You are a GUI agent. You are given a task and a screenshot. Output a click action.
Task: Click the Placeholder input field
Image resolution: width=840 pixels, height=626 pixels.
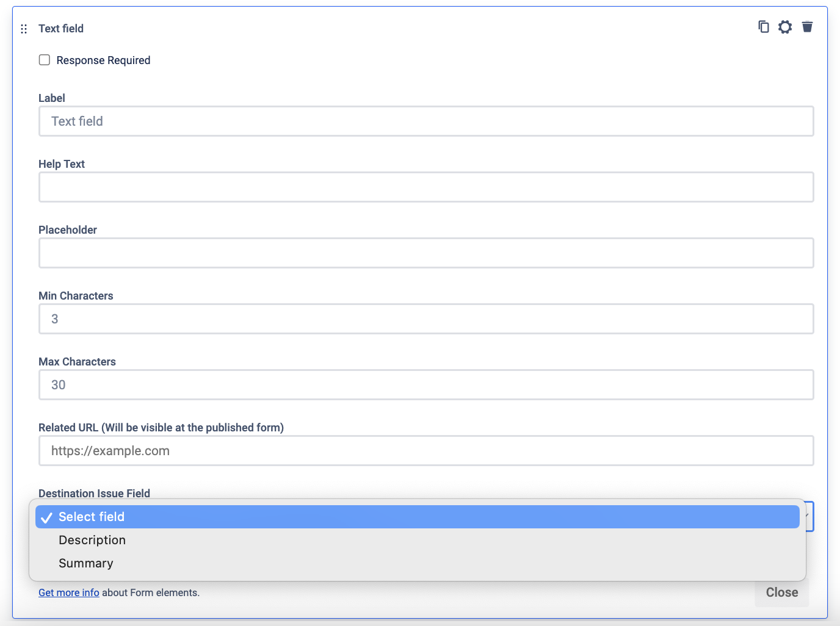[x=426, y=253]
